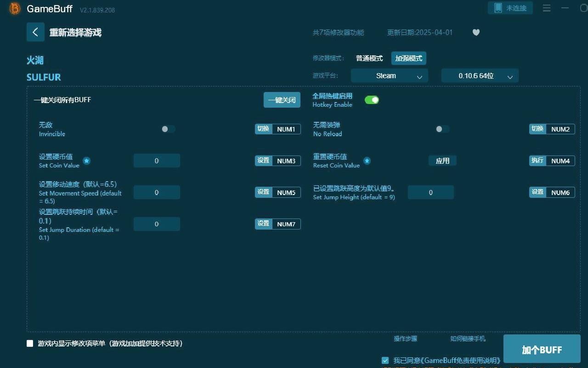Click the GameBuff logo icon
This screenshot has height=368, width=588.
click(x=15, y=9)
